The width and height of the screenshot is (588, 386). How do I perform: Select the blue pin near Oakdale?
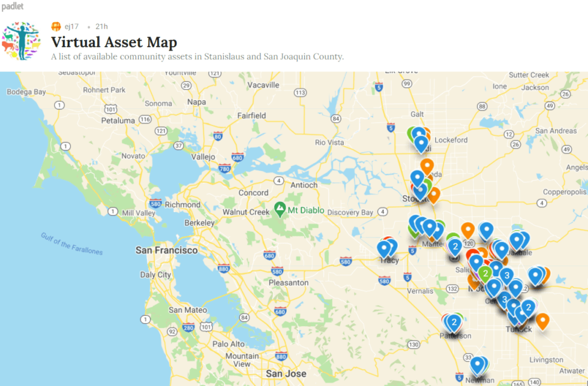516,240
